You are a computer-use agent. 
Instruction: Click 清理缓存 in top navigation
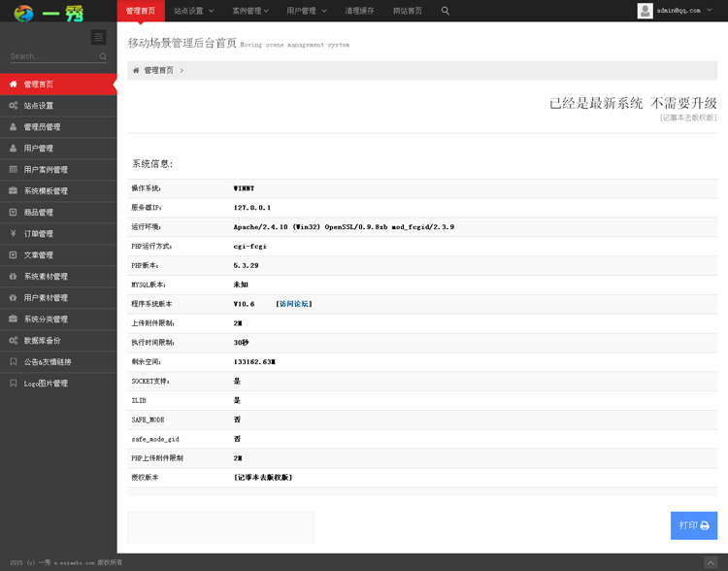(359, 11)
